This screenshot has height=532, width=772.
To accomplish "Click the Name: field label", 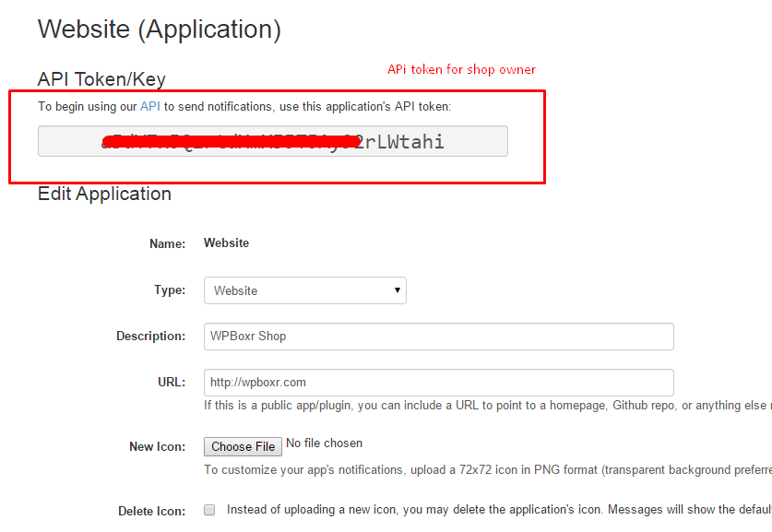I will pos(167,243).
